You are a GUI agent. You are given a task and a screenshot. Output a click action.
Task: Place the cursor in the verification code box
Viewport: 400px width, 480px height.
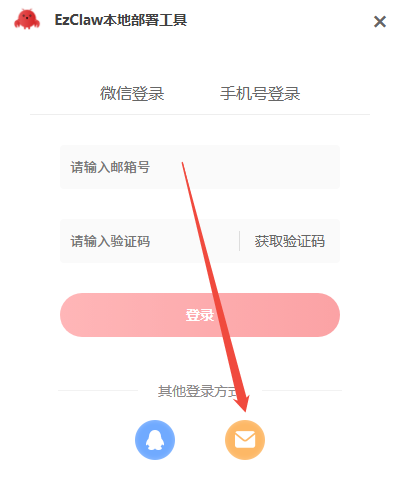(x=149, y=241)
